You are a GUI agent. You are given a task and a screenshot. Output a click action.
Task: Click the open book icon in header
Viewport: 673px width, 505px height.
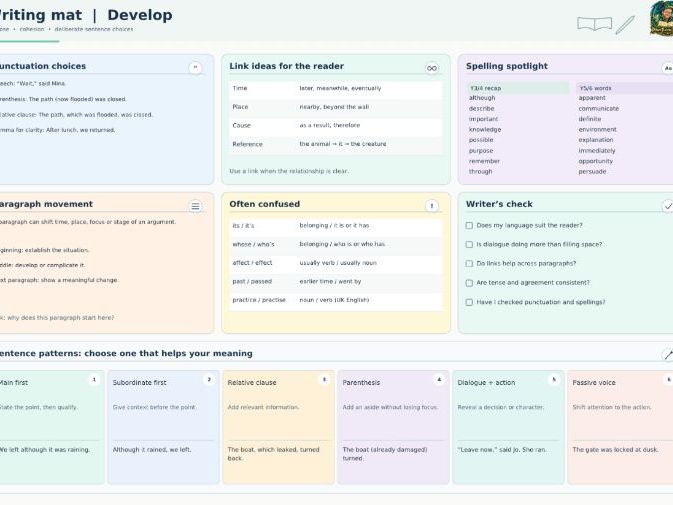pos(594,24)
